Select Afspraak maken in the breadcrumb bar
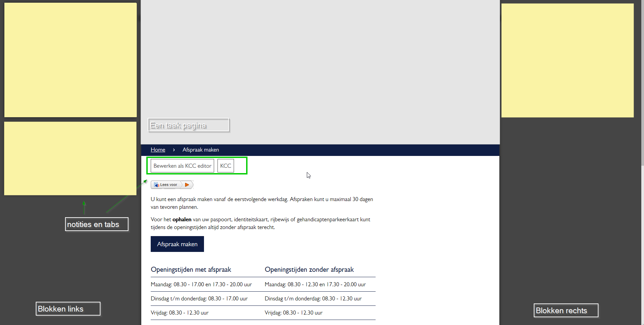 click(201, 150)
